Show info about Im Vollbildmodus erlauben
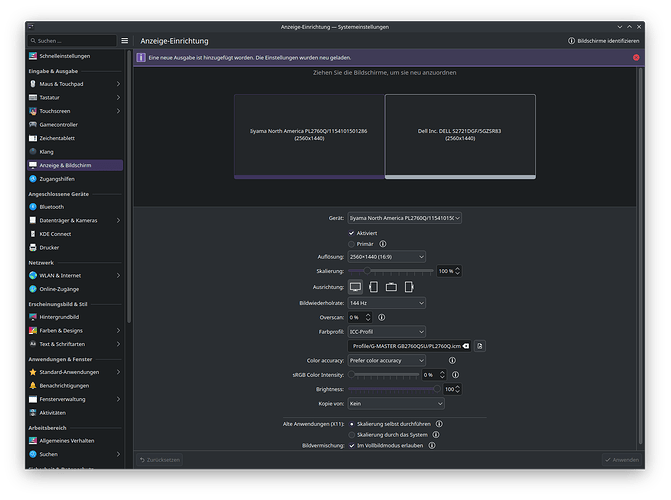 (432, 445)
